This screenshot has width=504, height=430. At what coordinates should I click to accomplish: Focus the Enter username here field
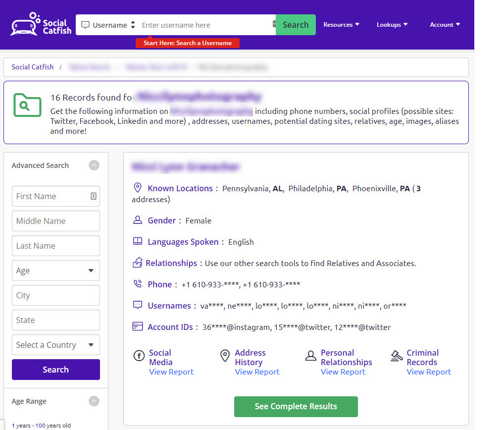pos(206,25)
